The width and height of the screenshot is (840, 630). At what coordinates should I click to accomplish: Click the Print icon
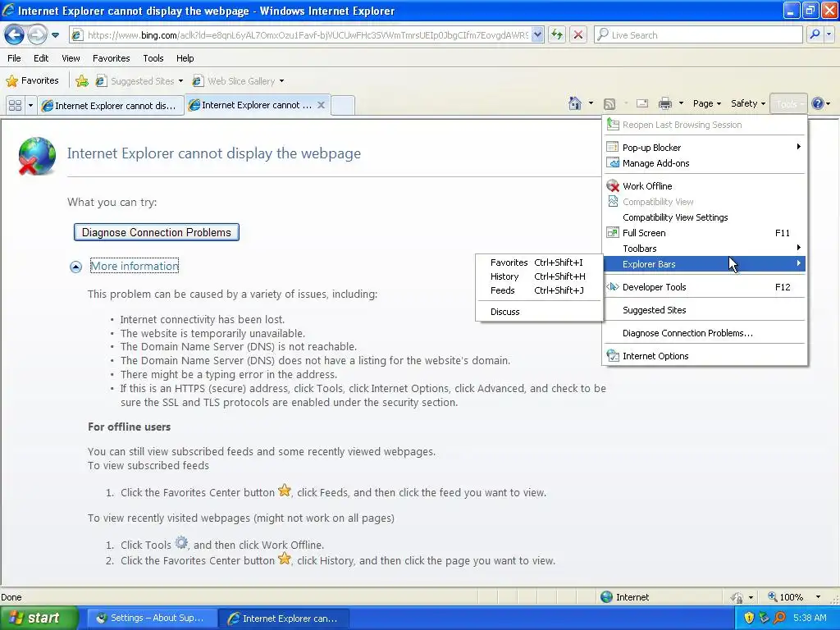[x=665, y=103]
